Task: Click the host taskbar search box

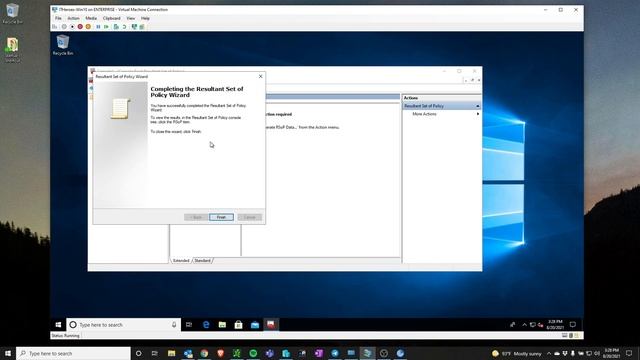Action: coord(73,353)
